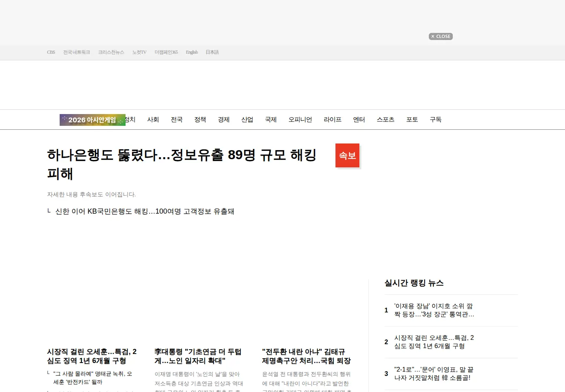Open the 포토 section

coord(412,120)
